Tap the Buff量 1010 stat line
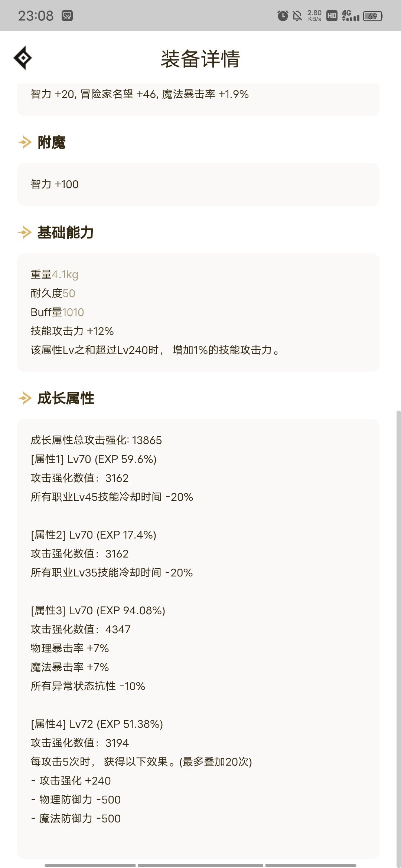The width and height of the screenshot is (401, 868). pyautogui.click(x=57, y=312)
